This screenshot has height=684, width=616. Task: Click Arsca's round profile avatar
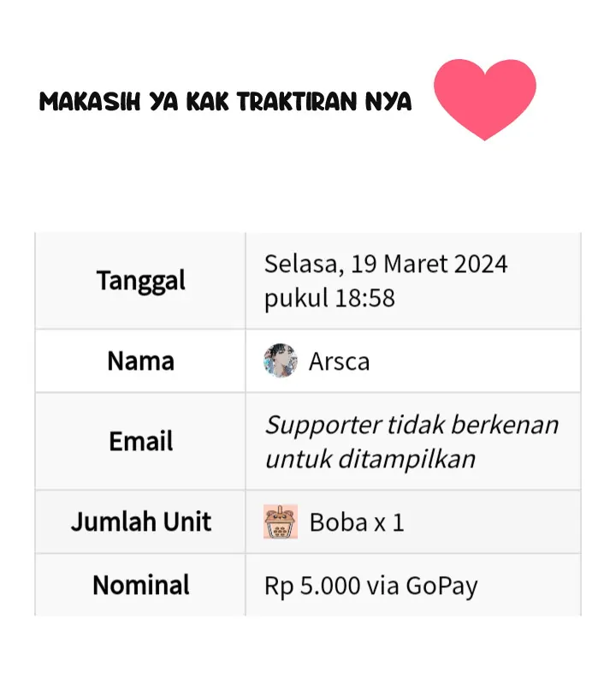[x=281, y=360]
